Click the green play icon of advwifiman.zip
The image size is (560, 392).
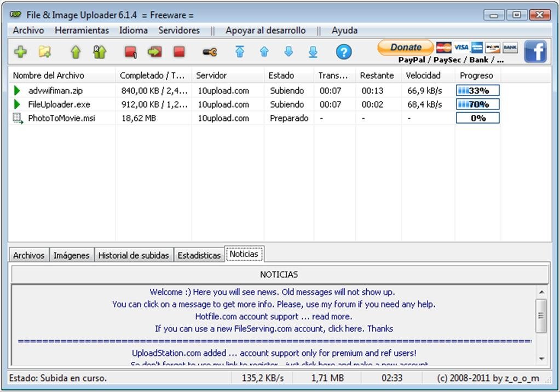[x=17, y=91]
